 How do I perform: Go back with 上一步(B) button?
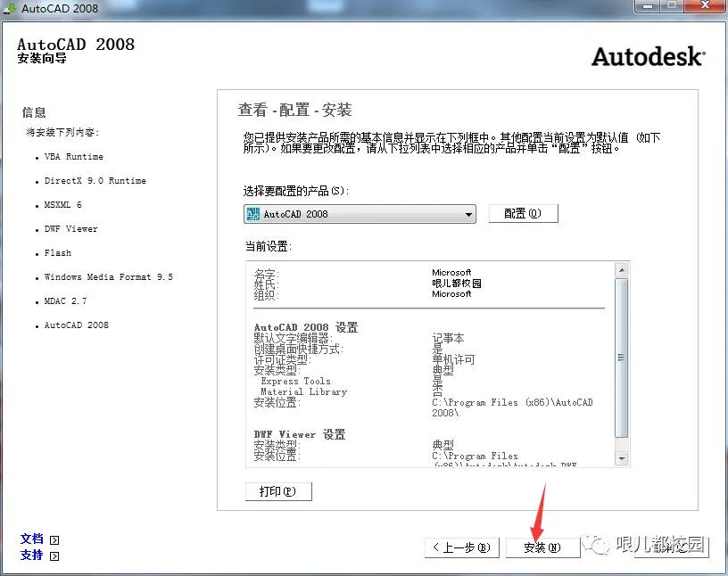(x=461, y=547)
